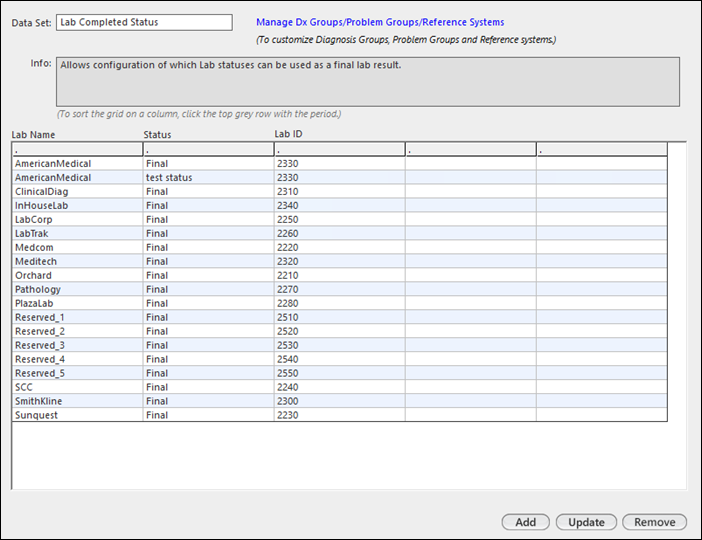
Task: Click Lab ID 2220 cell
Action: [x=339, y=247]
